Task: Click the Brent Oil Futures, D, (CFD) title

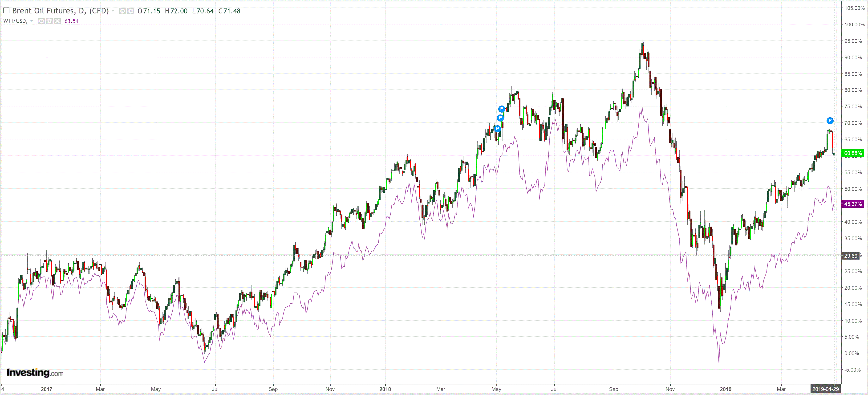Action: [60, 11]
